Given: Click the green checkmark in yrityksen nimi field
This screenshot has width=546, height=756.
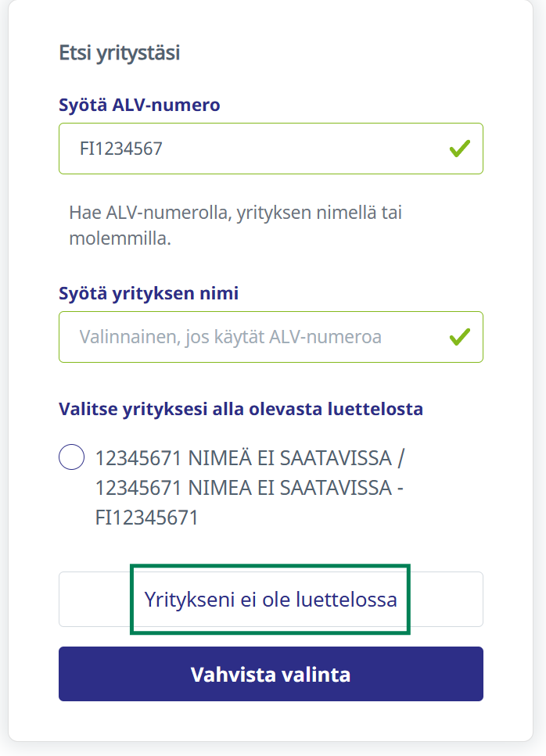Looking at the screenshot, I should (460, 337).
